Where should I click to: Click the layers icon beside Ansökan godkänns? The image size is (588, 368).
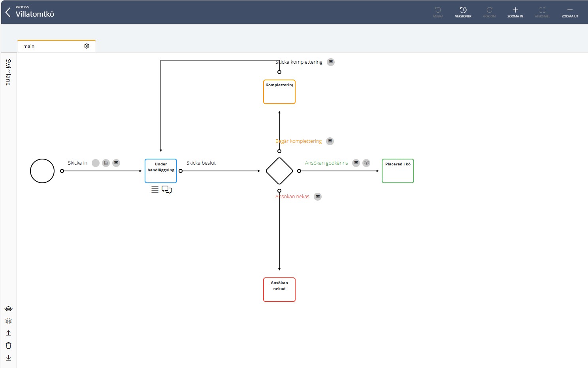point(366,163)
